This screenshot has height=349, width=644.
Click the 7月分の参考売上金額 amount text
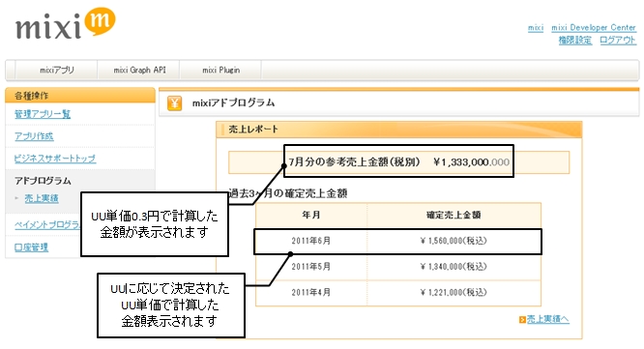coord(398,162)
